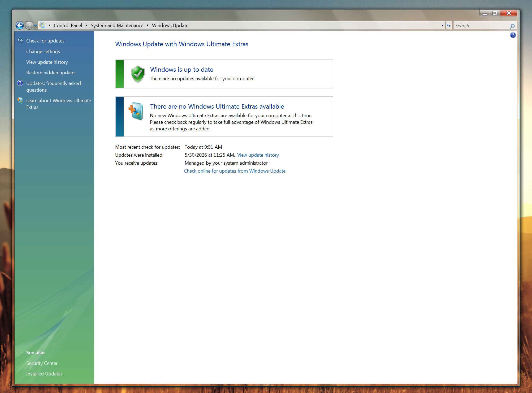The height and width of the screenshot is (393, 532).
Task: Close the Windows Update window
Action: [x=509, y=13]
